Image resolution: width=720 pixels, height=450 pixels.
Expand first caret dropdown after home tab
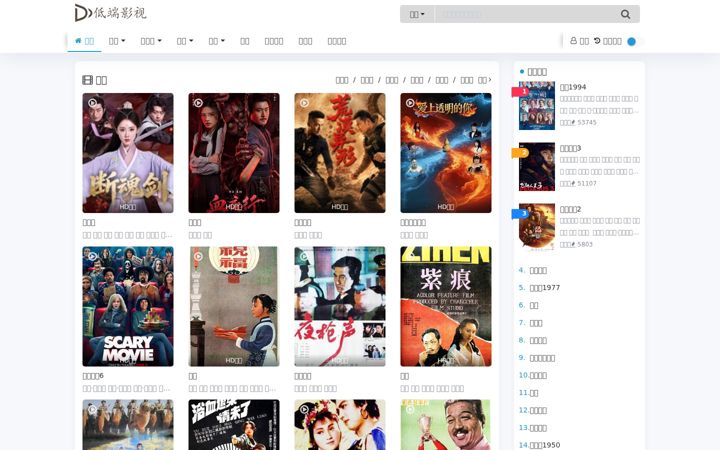tap(117, 41)
